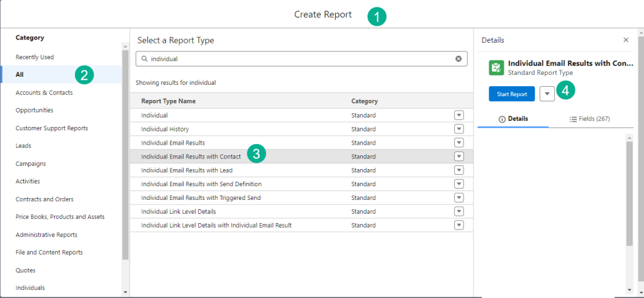The width and height of the screenshot is (644, 298).
Task: Click the Individual Email Results report icon
Action: (x=496, y=68)
